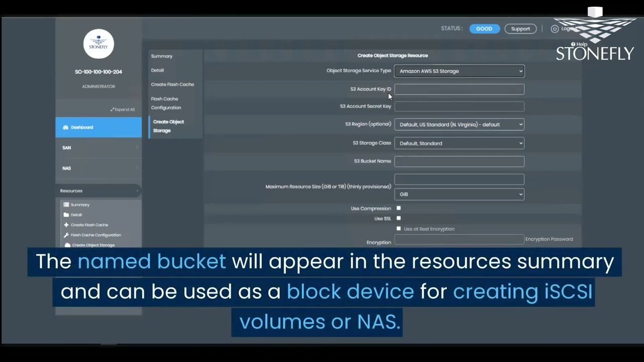644x362 pixels.
Task: Click the Maximum Resource Size field
Action: pyautogui.click(x=459, y=179)
